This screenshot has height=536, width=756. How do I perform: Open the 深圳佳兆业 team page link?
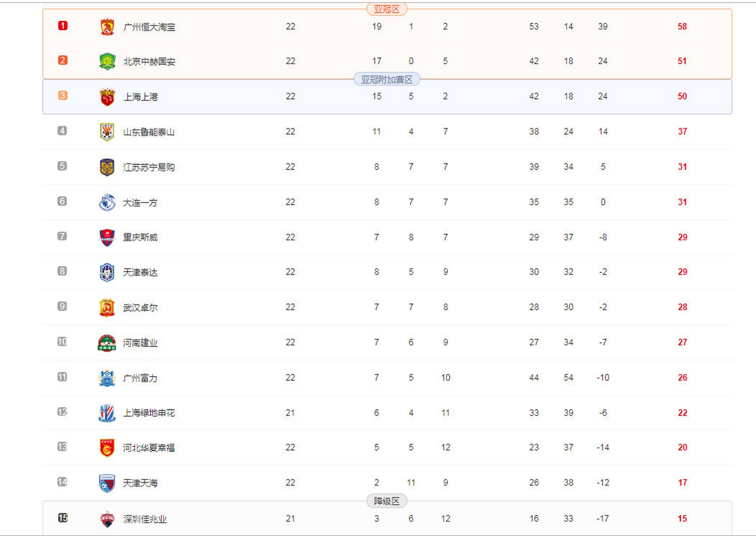click(145, 519)
